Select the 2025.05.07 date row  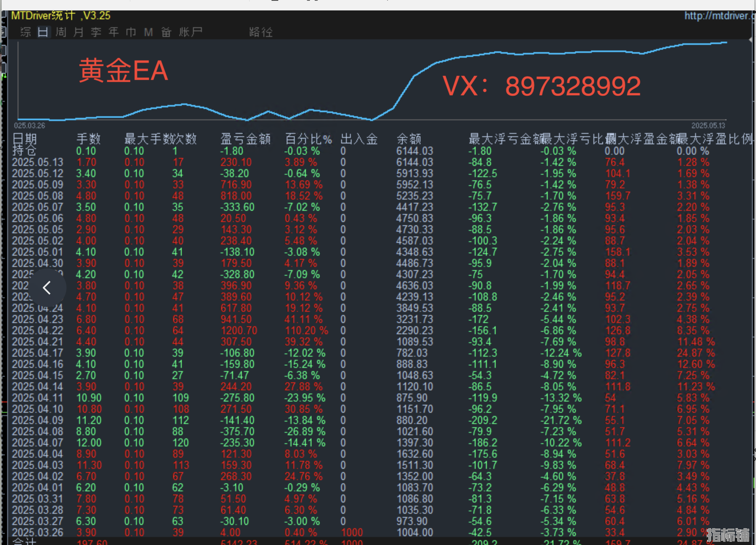tap(38, 207)
